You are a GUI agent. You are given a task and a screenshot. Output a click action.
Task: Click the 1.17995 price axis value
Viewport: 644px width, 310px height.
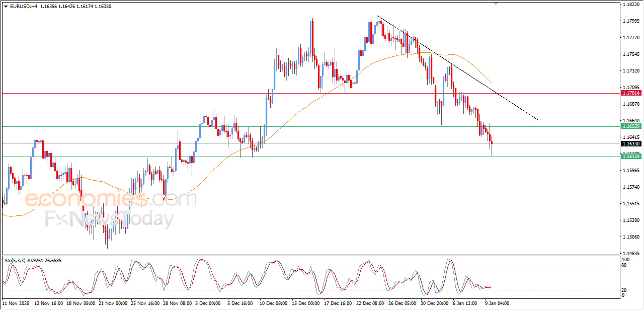coord(631,21)
